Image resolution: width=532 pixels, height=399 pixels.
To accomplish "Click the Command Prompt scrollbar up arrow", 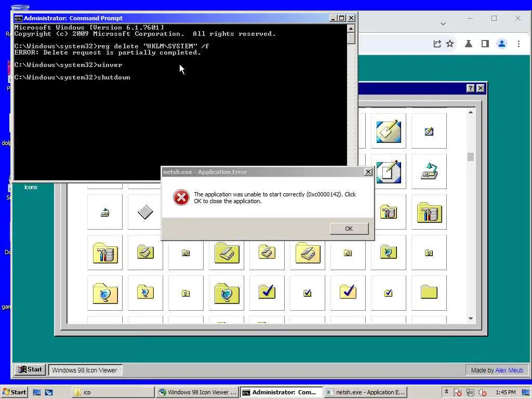I will coord(351,28).
